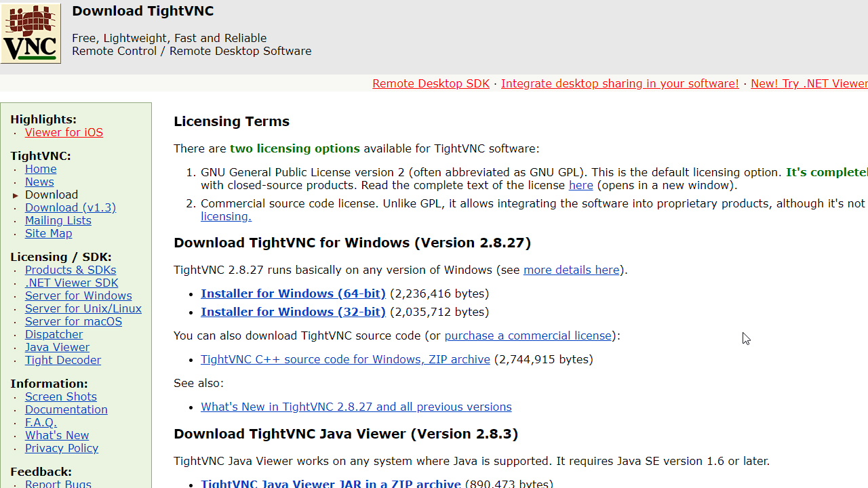This screenshot has width=868, height=488.
Task: Download the TightVNC C++ source code ZIP archive
Action: click(x=345, y=359)
